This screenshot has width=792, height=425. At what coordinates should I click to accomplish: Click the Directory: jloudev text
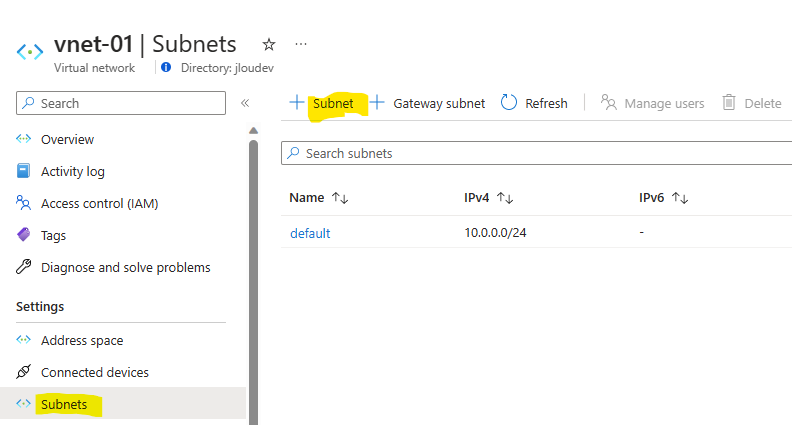[227, 68]
